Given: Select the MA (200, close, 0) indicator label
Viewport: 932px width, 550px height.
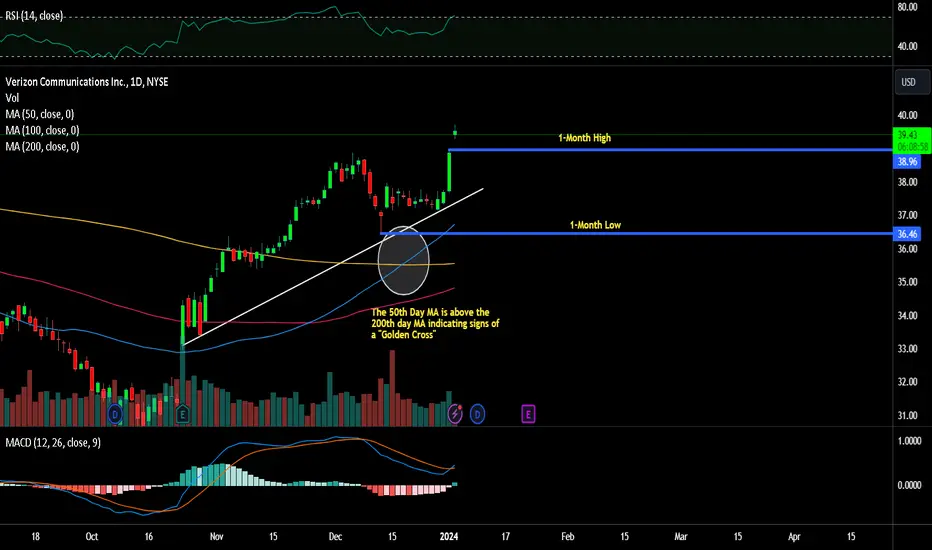Looking at the screenshot, I should point(42,146).
